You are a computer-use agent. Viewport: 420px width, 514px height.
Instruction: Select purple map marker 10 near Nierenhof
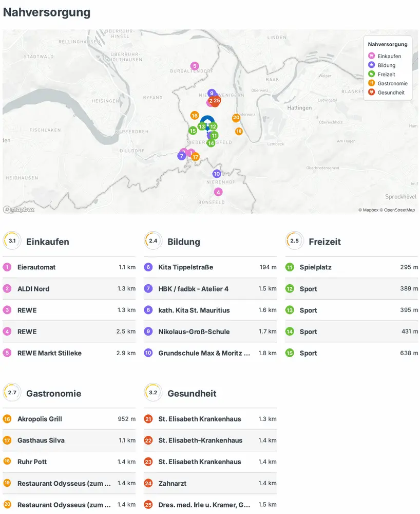[x=217, y=174]
